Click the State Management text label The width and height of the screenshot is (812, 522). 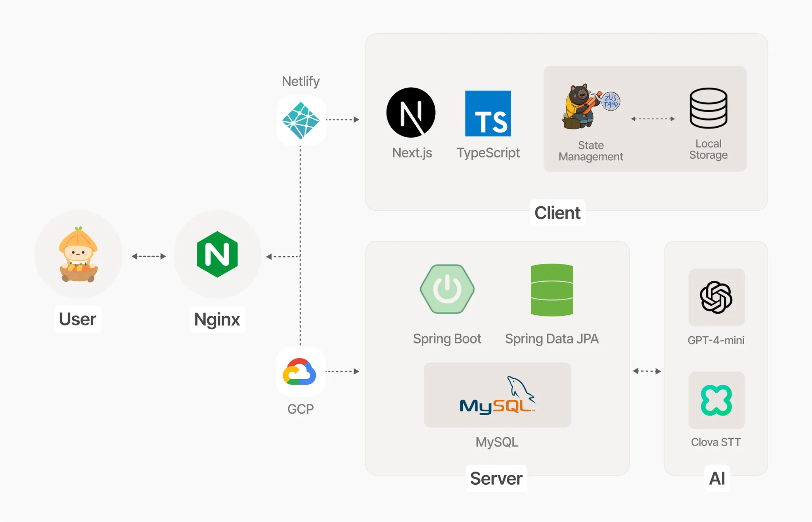590,151
